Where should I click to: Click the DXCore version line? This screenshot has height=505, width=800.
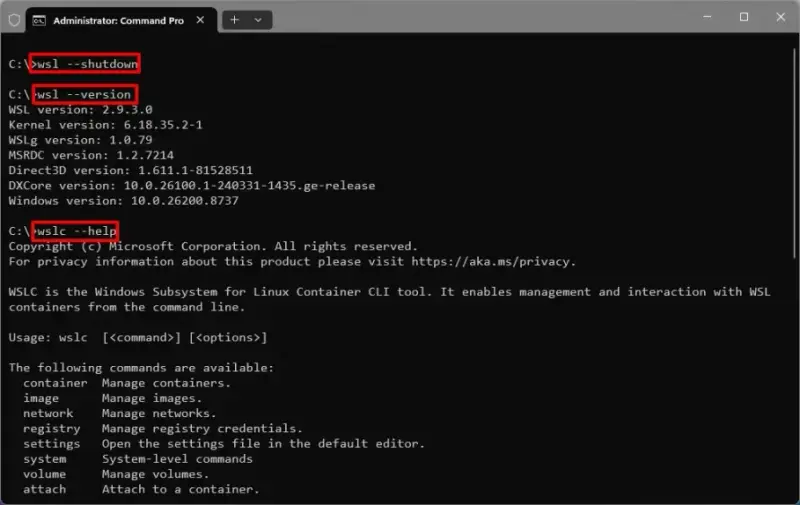click(192, 186)
